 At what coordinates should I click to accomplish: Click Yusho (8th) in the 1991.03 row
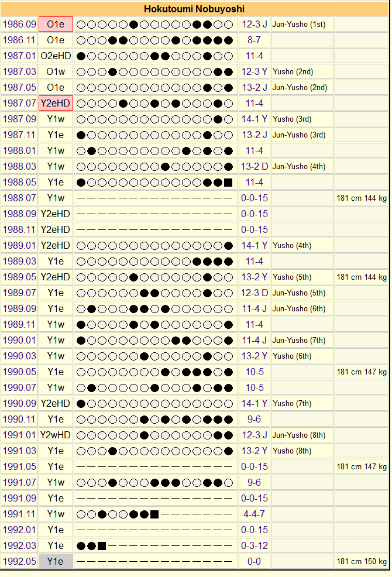click(293, 451)
